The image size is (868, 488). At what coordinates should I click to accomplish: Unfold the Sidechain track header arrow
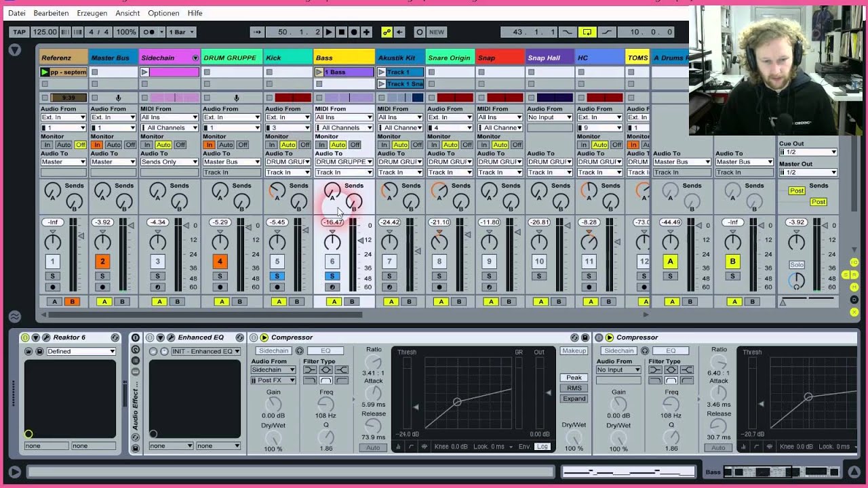coord(195,58)
